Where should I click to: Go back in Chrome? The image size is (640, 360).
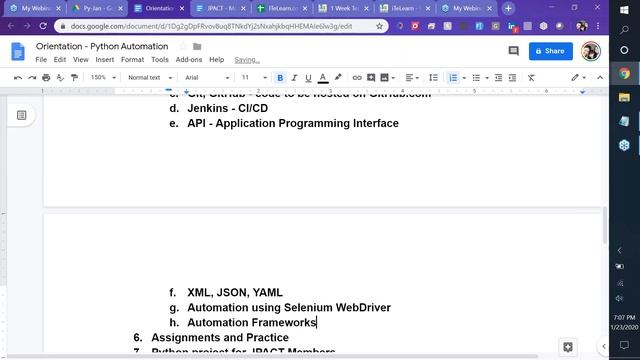pos(11,26)
